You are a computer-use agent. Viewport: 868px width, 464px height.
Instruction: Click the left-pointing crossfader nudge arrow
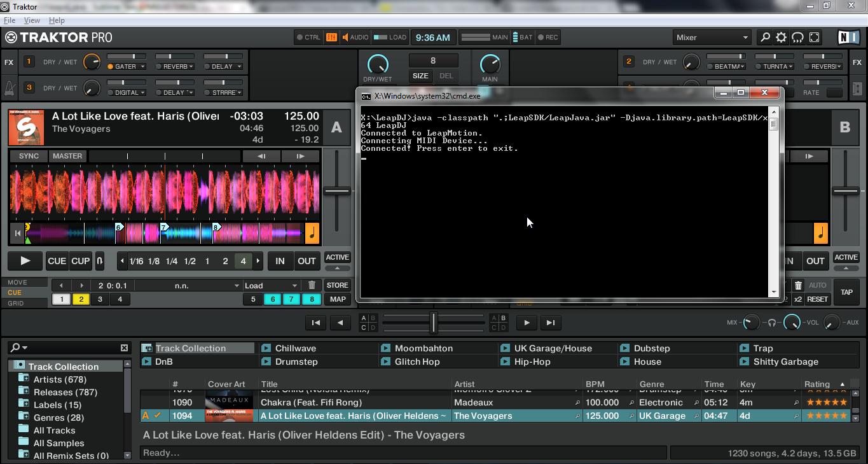pos(340,323)
